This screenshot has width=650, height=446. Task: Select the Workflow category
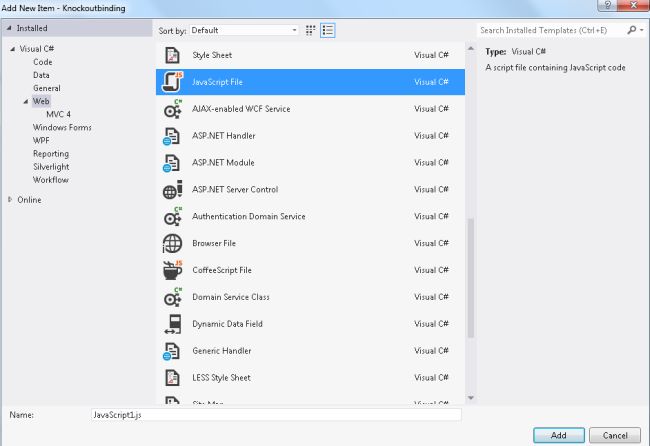(x=51, y=180)
